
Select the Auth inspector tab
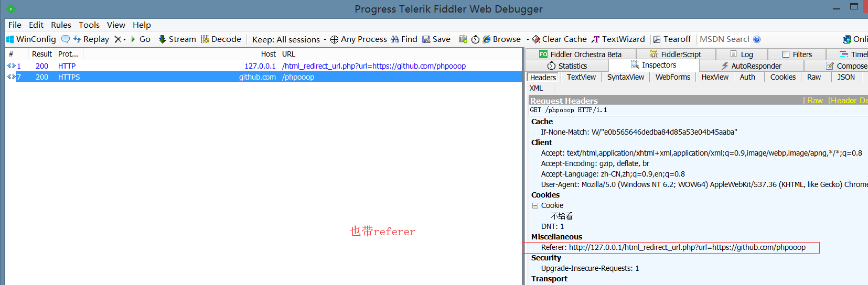(747, 77)
